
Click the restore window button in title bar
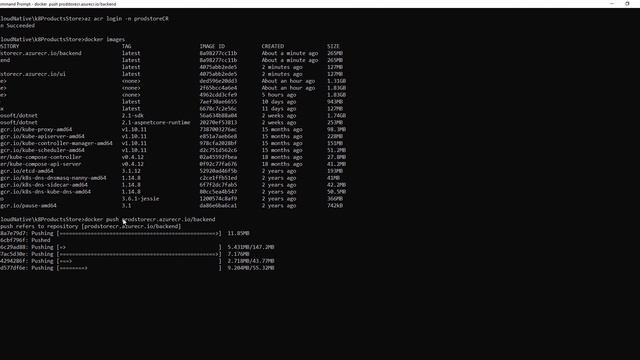[627, 4]
